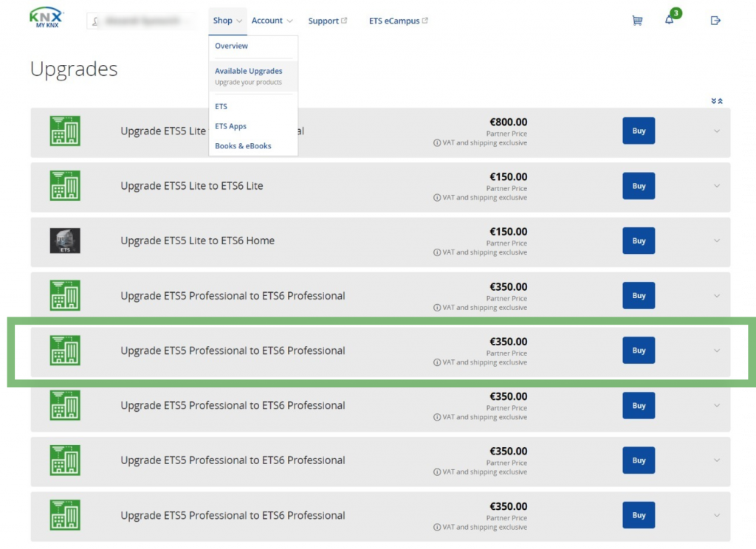Buy the ETS5 Lite to ETS6 Home upgrade
Image resolution: width=756 pixels, height=549 pixels.
coord(639,241)
